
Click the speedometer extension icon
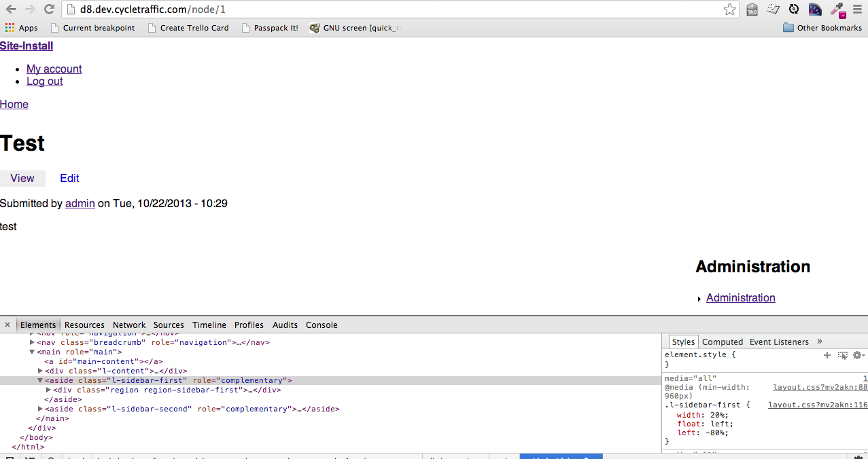click(x=815, y=10)
